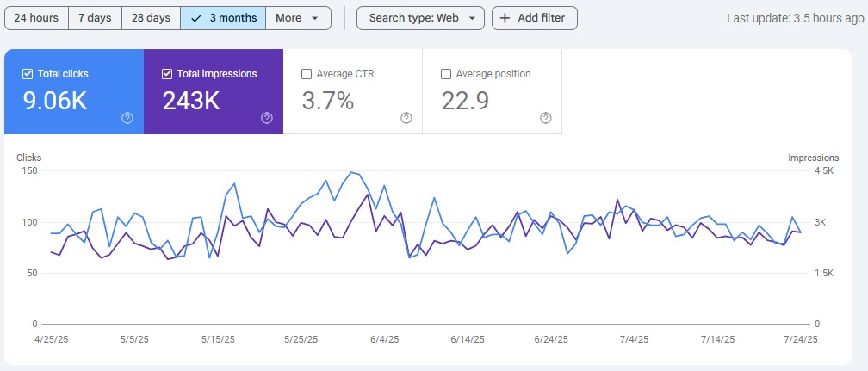Open help icon on Total impressions card

tap(267, 118)
